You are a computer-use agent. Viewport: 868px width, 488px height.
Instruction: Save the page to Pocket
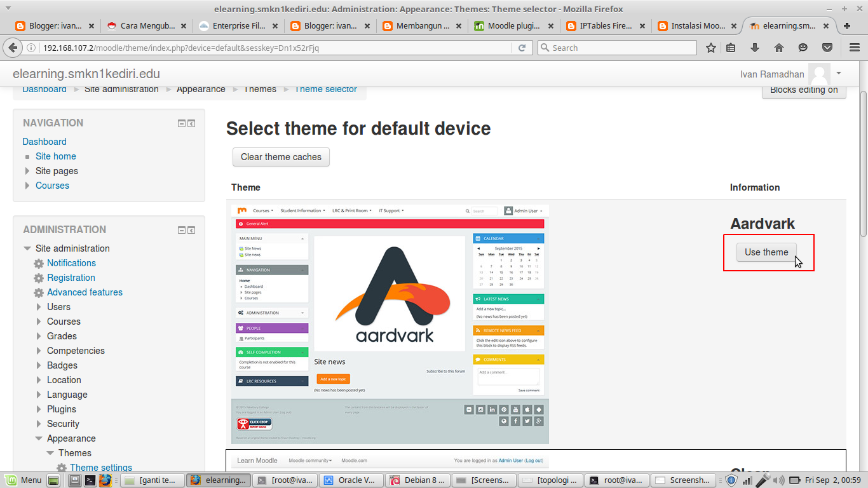point(827,47)
